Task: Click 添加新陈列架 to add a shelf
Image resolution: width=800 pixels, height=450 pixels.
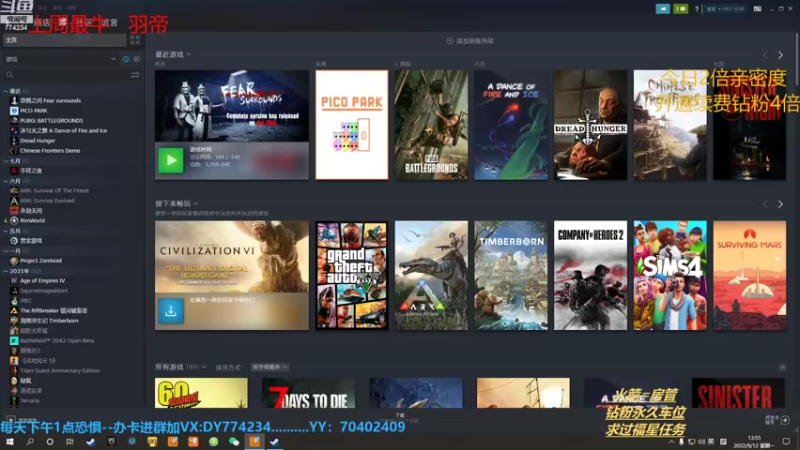Action: 470,41
